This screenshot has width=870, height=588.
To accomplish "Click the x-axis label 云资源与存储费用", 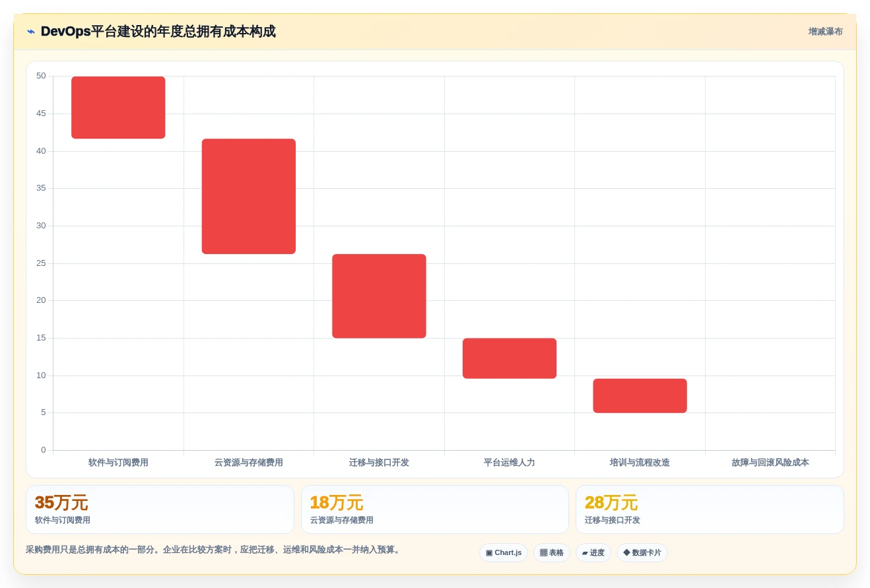I will [249, 463].
